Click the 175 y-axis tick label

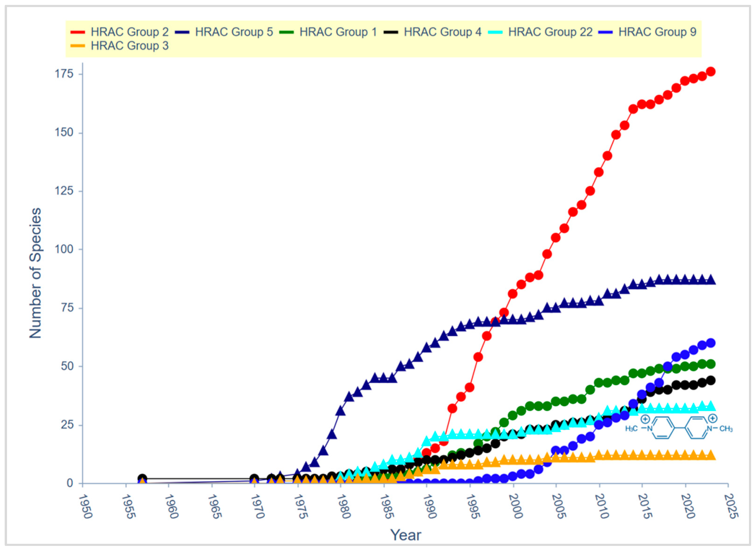tap(64, 74)
